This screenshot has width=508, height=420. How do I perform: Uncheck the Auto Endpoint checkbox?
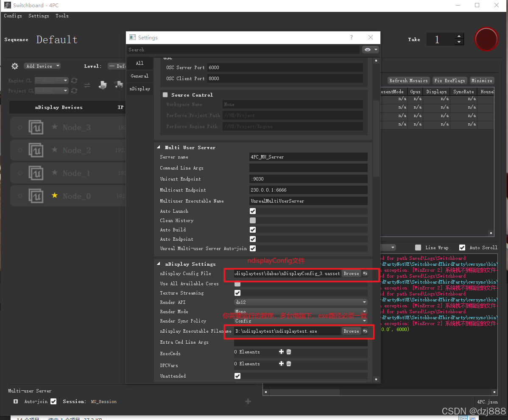[x=253, y=239]
